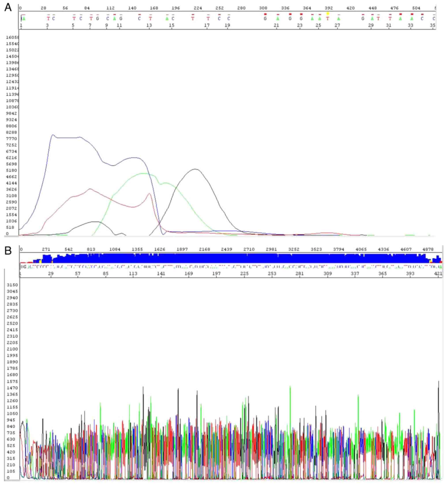This screenshot has width=448, height=486.
Task: Select the green A base call above position 33
Action: pyautogui.click(x=412, y=19)
